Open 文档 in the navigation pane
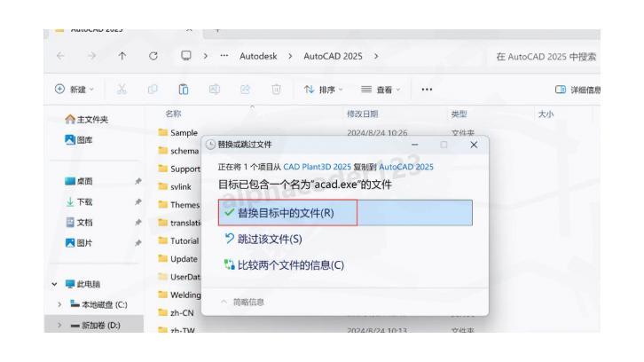644x362 pixels. tap(79, 223)
